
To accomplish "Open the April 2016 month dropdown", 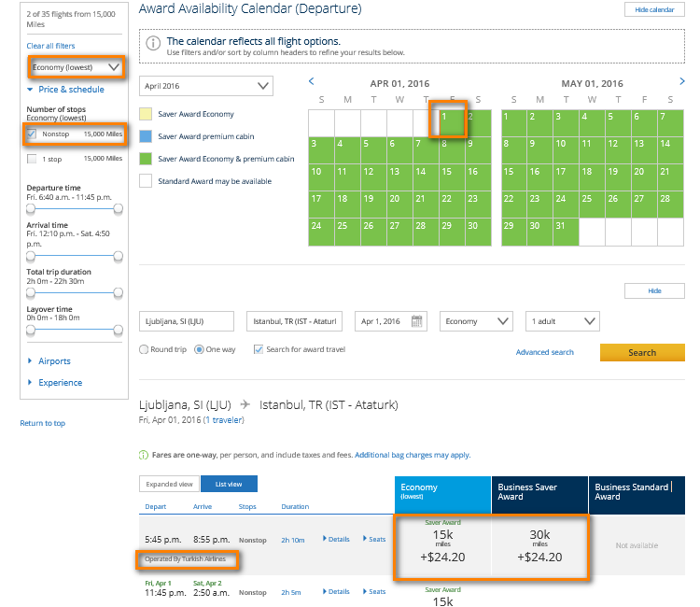I will pos(206,86).
